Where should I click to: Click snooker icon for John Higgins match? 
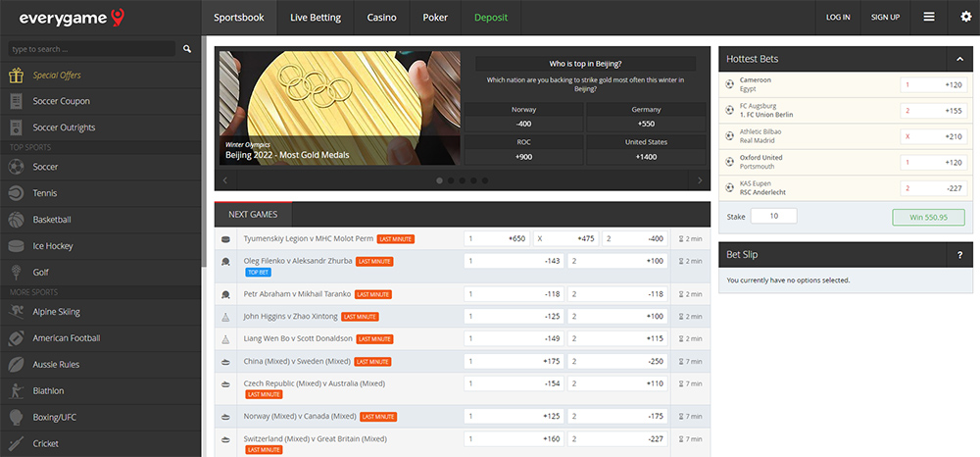pos(225,317)
